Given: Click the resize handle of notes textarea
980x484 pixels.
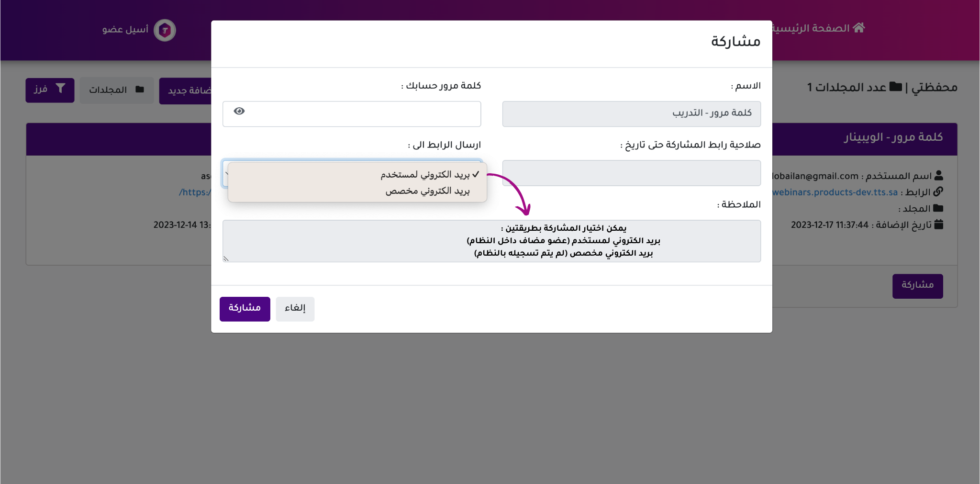Looking at the screenshot, I should tap(226, 259).
